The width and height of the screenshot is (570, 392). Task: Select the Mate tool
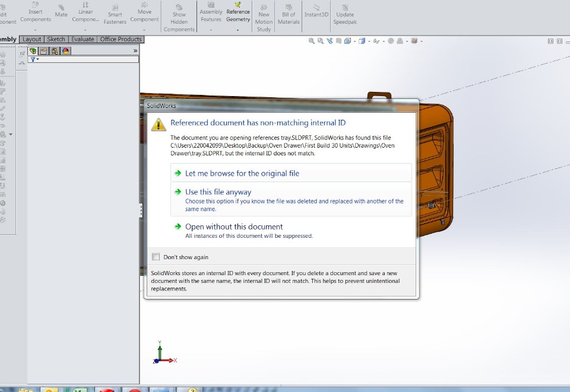(x=61, y=11)
